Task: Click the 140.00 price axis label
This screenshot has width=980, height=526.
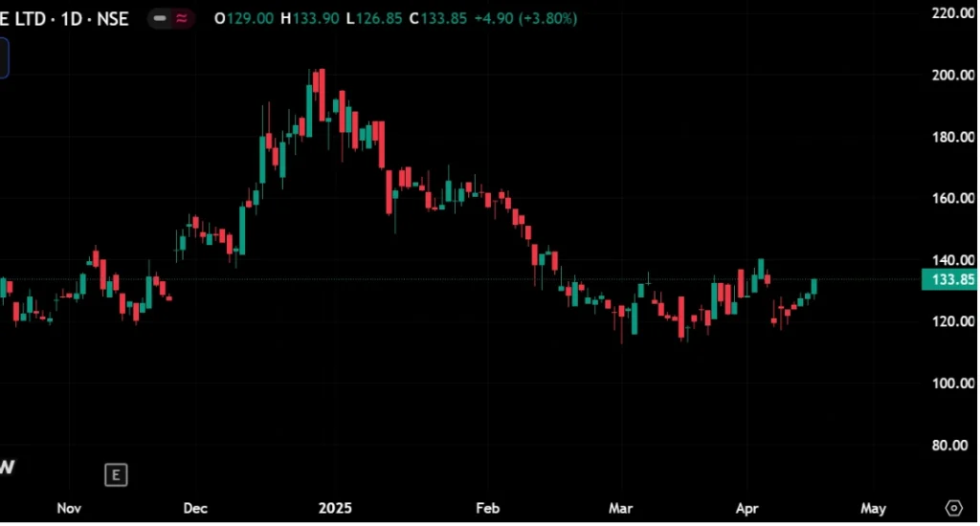Action: [953, 260]
